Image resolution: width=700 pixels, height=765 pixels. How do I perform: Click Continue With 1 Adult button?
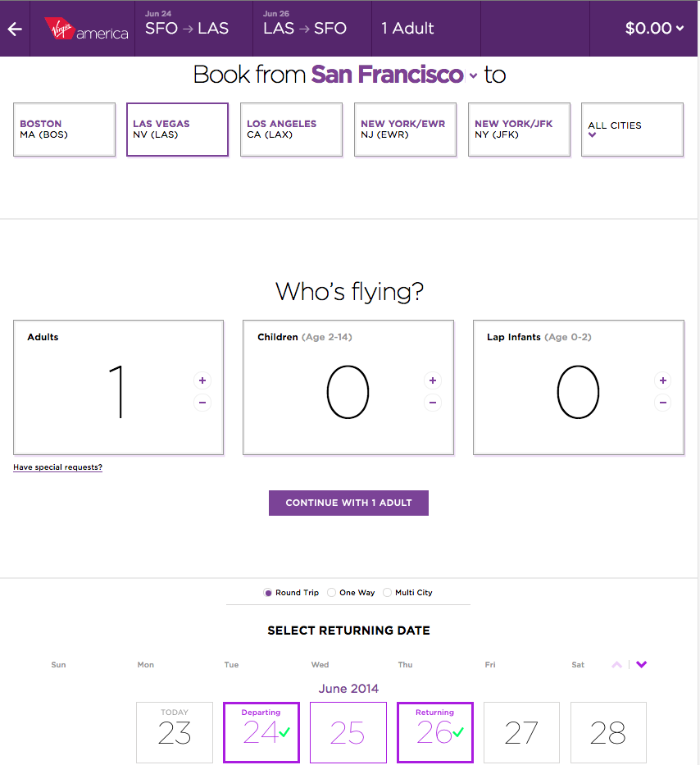(349, 503)
